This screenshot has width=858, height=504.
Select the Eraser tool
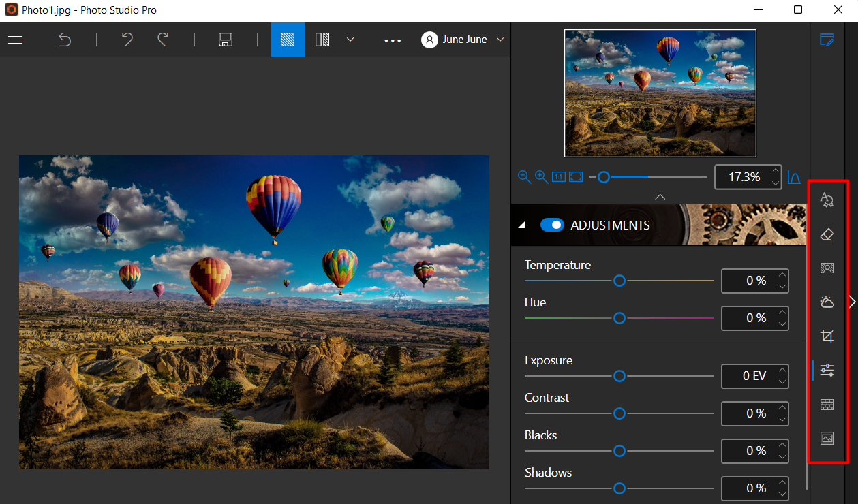[x=827, y=234]
